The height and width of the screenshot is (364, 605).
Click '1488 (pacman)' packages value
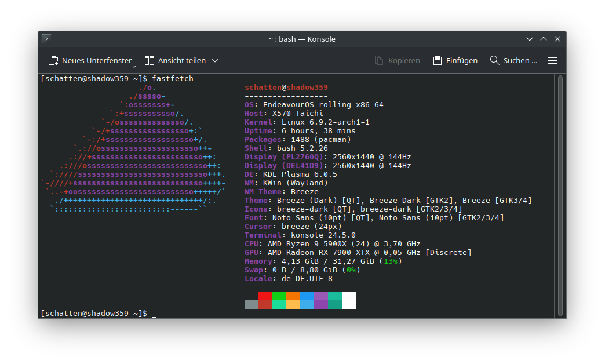[320, 139]
